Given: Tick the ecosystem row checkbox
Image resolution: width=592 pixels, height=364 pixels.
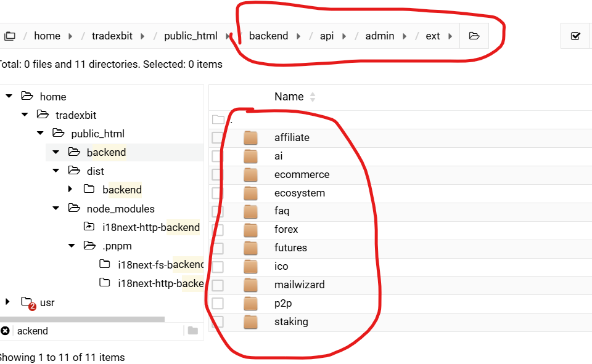Looking at the screenshot, I should [x=218, y=193].
